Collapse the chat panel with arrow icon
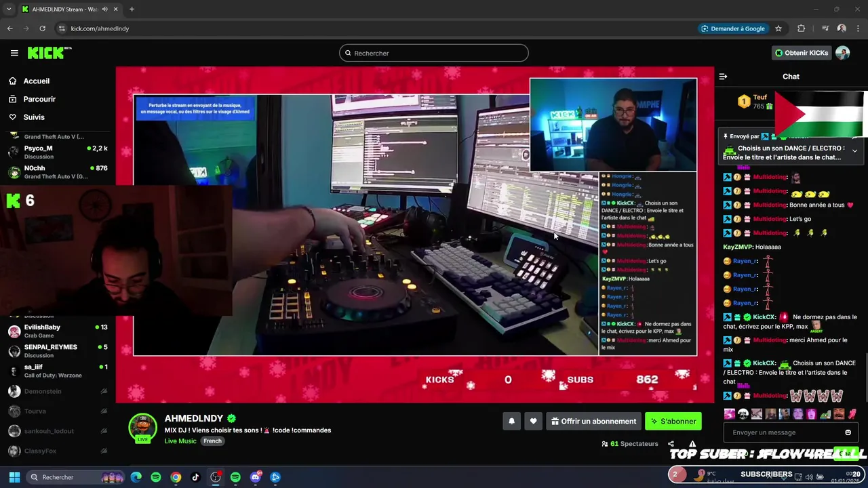Image resolution: width=868 pixels, height=488 pixels. 723,77
